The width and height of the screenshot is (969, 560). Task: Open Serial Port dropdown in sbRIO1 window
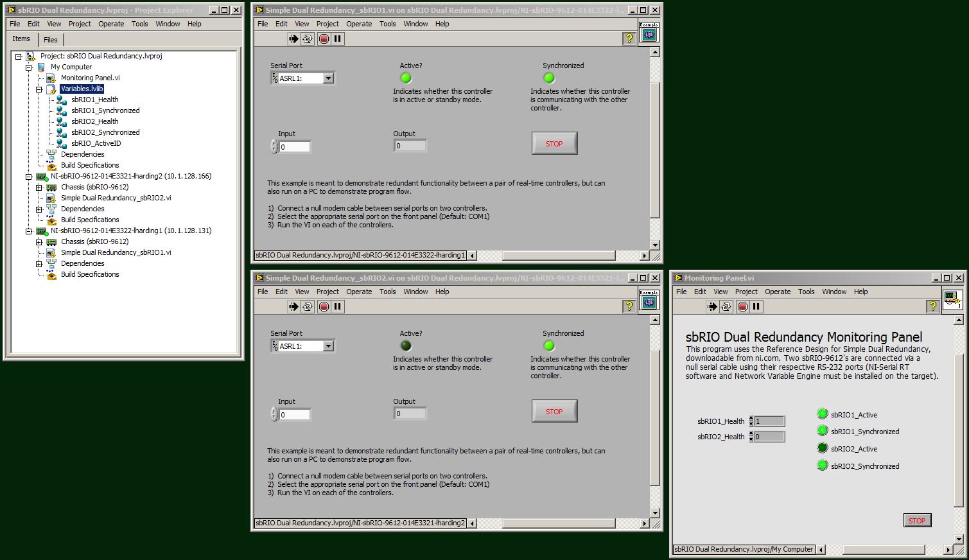tap(329, 78)
